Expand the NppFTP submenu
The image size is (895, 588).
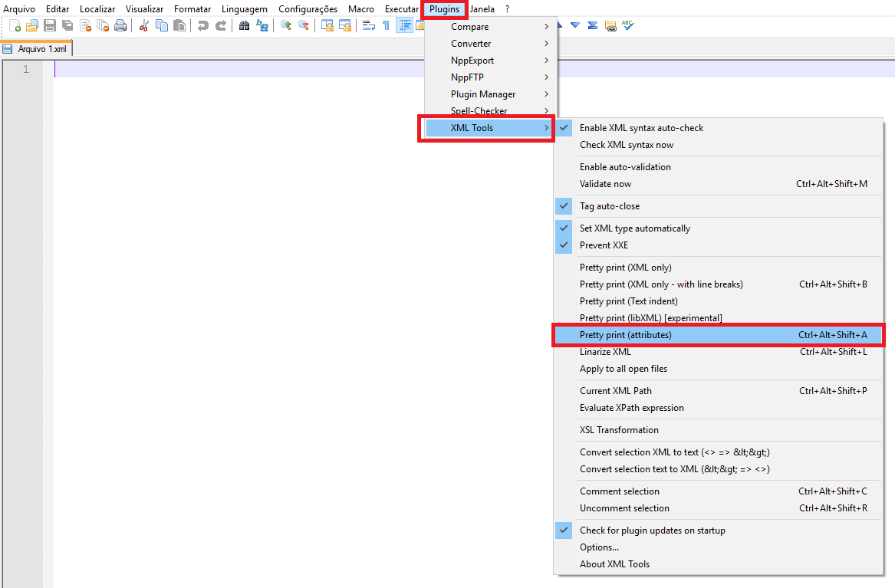490,77
